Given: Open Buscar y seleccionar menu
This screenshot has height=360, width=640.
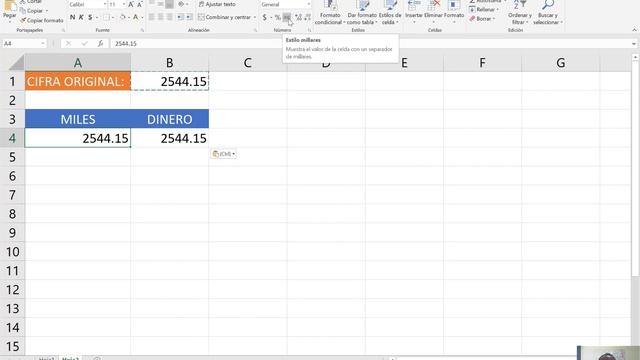Looking at the screenshot, I should [547, 12].
